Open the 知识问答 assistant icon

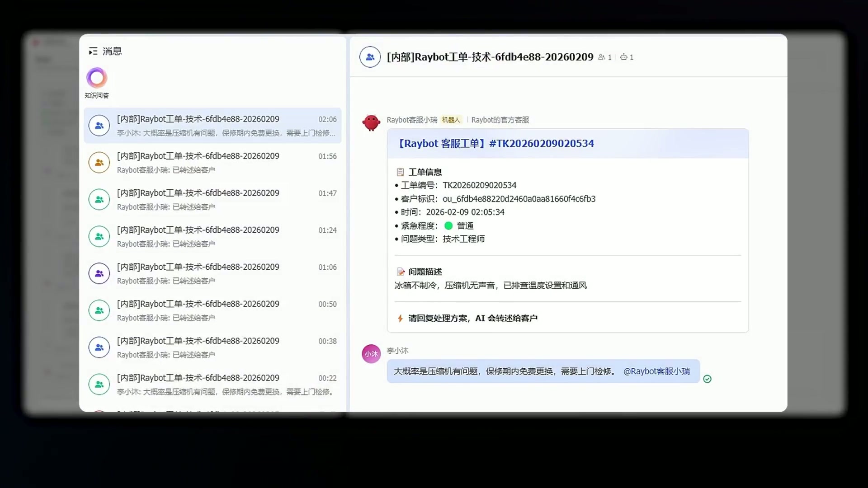click(x=97, y=78)
